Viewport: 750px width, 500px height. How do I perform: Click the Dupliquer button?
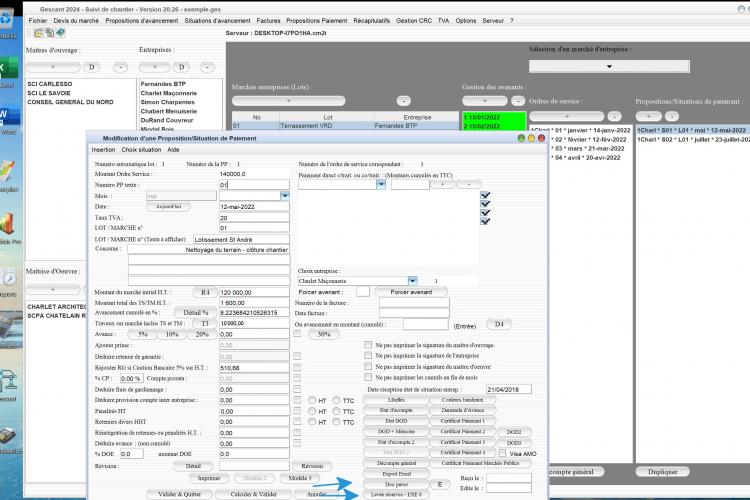662,472
